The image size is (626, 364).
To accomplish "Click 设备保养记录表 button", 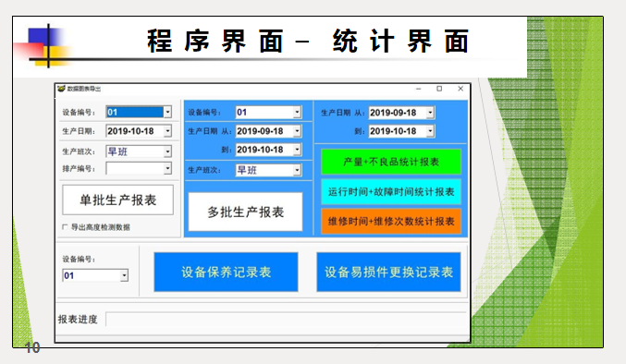I will click(226, 272).
